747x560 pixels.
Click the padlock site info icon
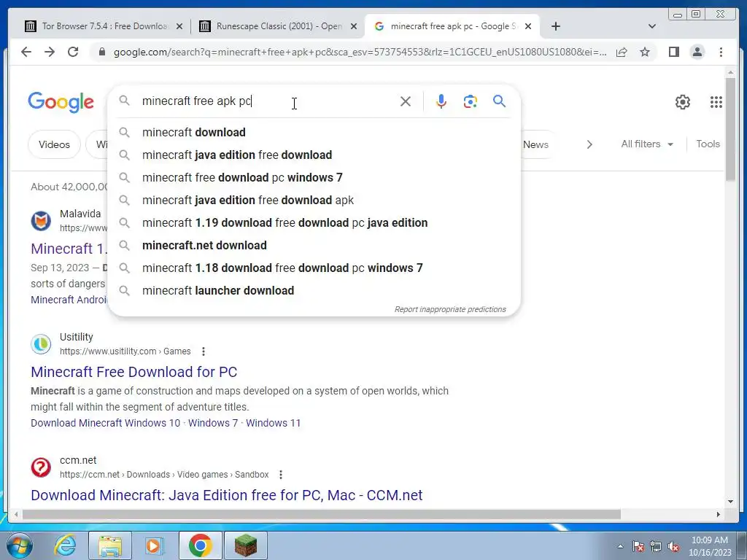coord(101,52)
